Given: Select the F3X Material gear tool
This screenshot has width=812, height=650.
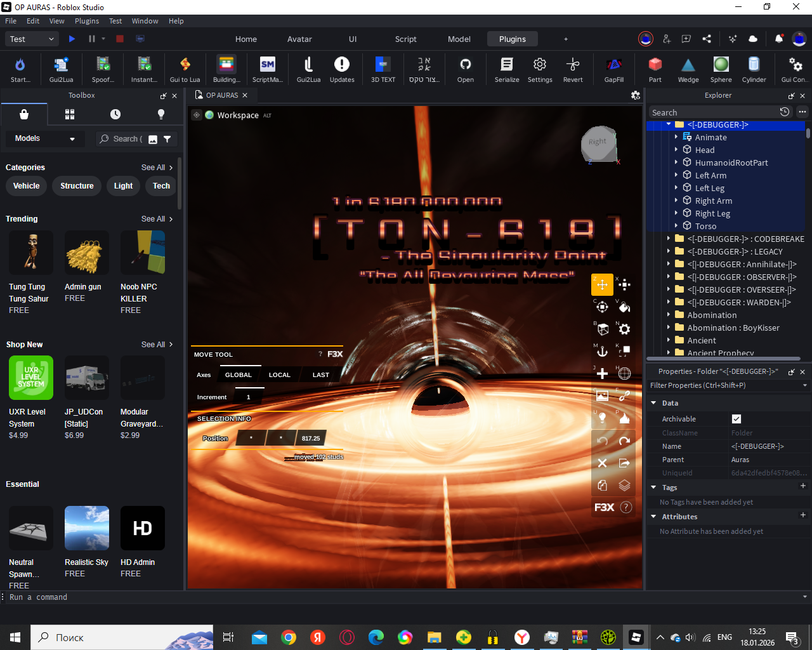Looking at the screenshot, I should point(625,329).
